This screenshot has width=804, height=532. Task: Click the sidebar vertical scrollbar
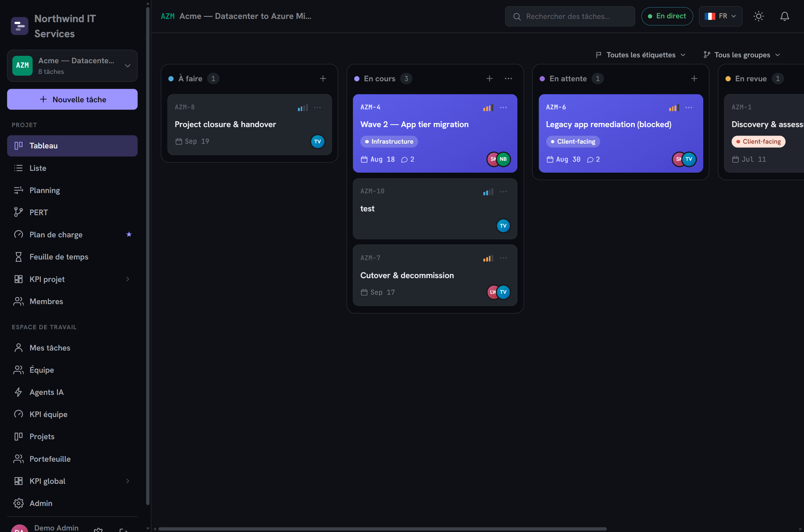(x=147, y=256)
